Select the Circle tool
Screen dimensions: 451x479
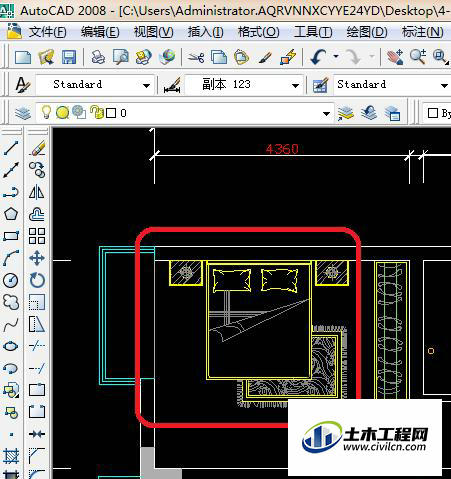[x=11, y=280]
